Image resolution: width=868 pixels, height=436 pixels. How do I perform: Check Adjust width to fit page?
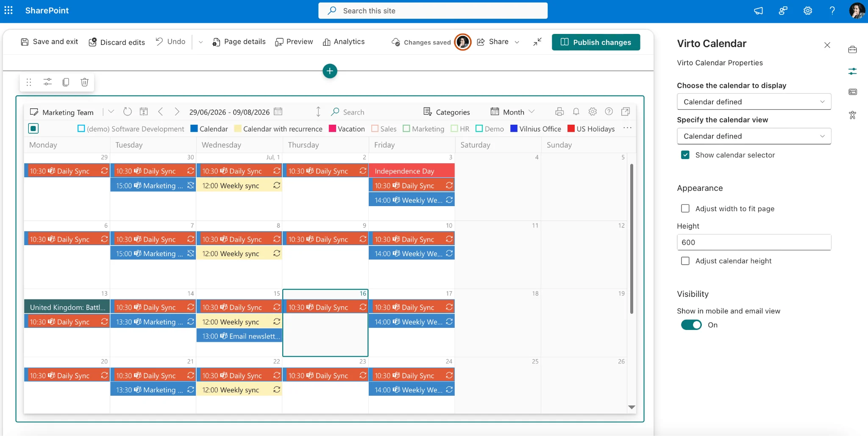[685, 208]
